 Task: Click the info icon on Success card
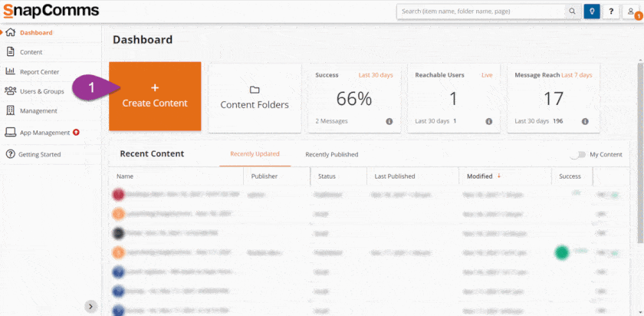(x=389, y=121)
